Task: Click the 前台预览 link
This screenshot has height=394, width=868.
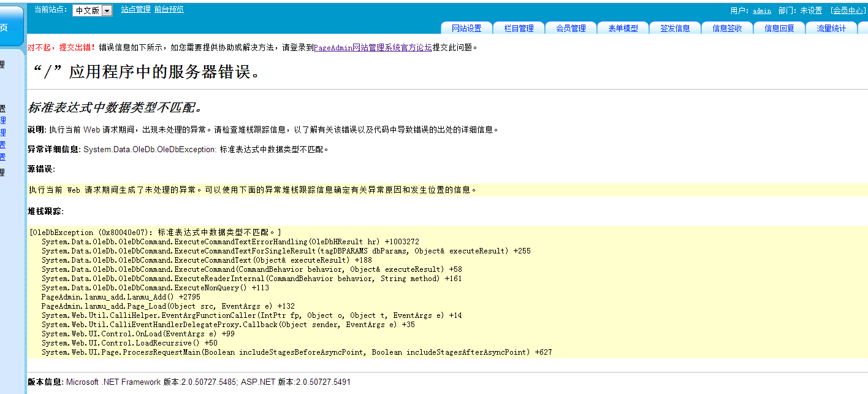Action: point(169,9)
